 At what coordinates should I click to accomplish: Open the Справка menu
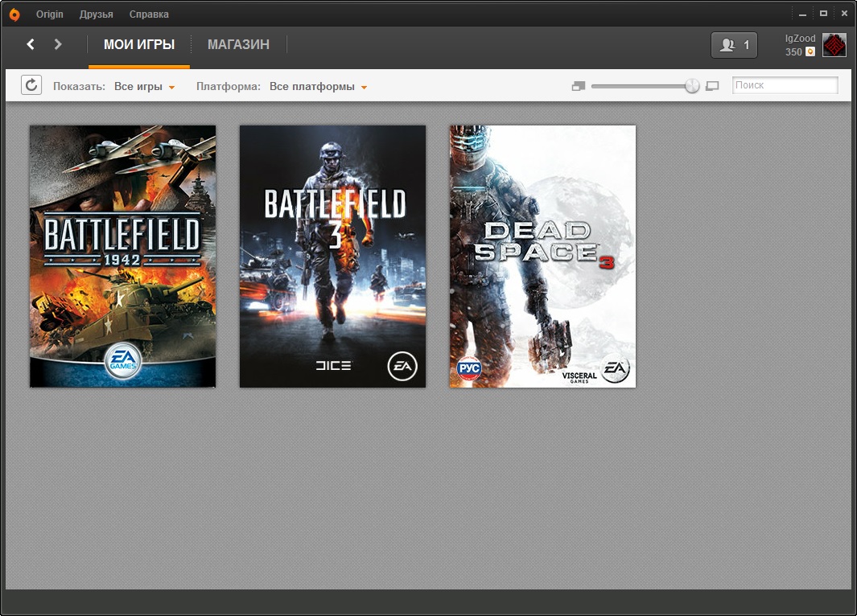tap(149, 14)
